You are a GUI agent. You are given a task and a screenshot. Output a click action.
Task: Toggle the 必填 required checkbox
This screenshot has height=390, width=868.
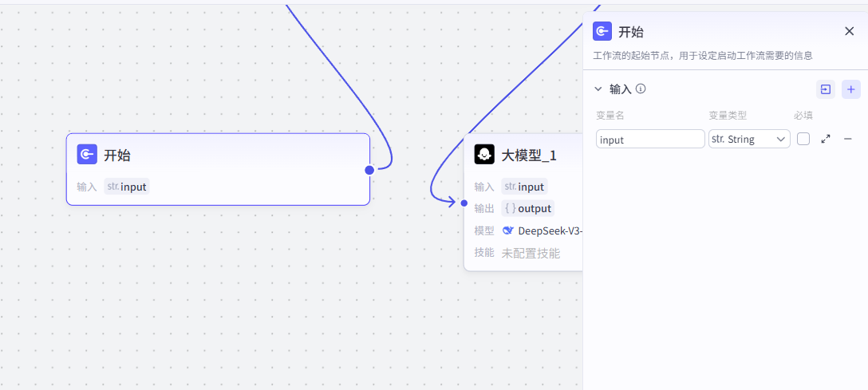tap(803, 139)
